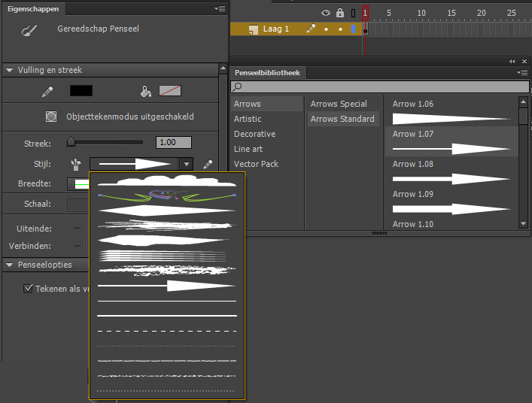Click the black stroke color swatch
The height and width of the screenshot is (403, 532).
pos(81,90)
